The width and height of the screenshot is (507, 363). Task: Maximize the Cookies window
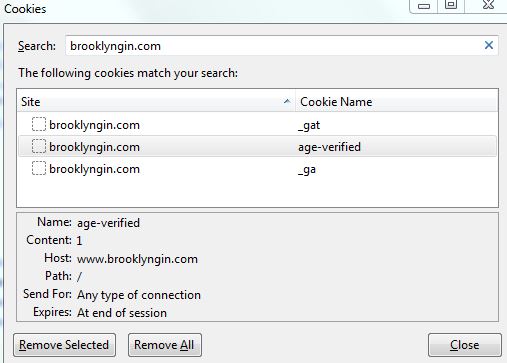tap(451, 5)
